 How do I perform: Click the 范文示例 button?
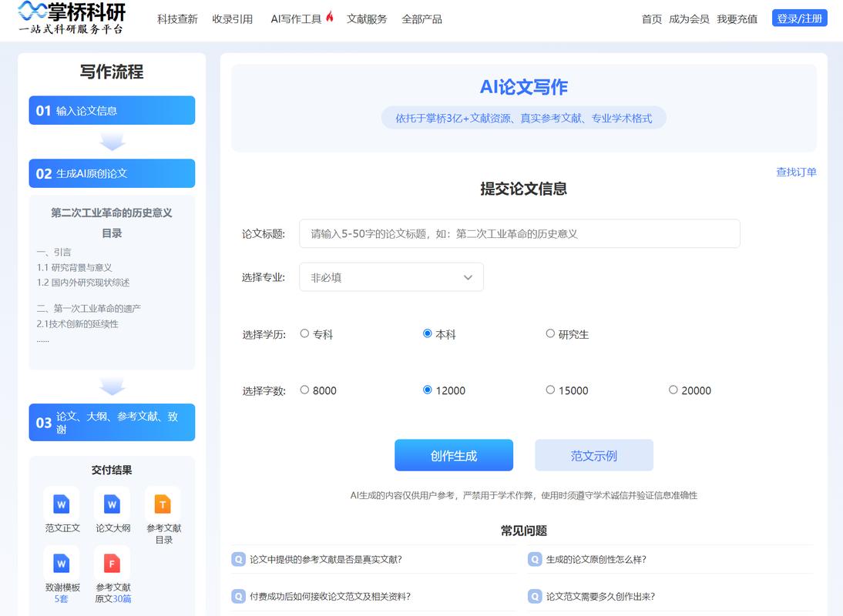[593, 455]
